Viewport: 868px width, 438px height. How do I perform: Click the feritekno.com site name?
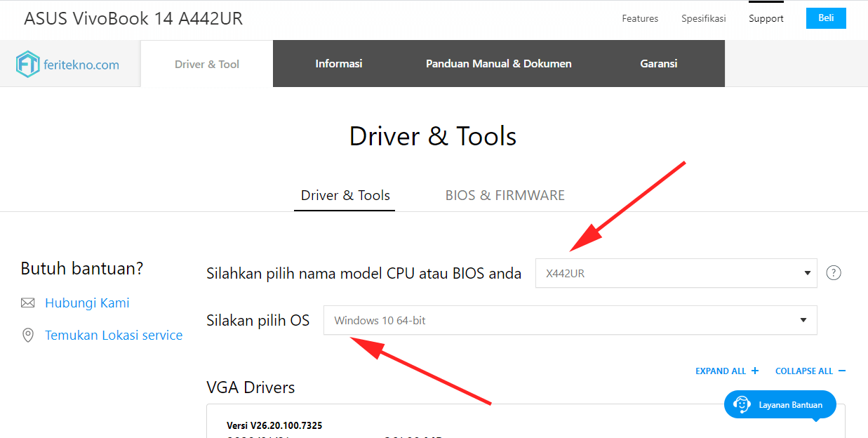pyautogui.click(x=81, y=65)
